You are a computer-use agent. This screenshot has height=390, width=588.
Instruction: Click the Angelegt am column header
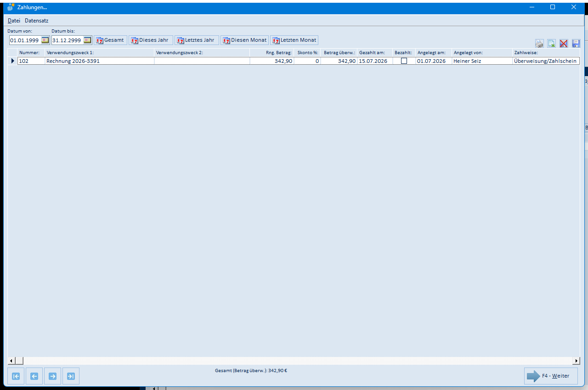[434, 53]
